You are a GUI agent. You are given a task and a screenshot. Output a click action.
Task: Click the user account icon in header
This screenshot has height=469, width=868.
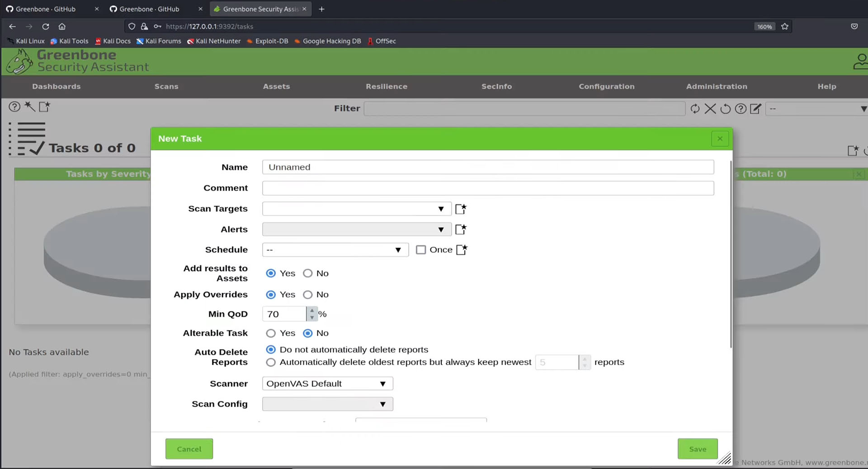pyautogui.click(x=860, y=61)
